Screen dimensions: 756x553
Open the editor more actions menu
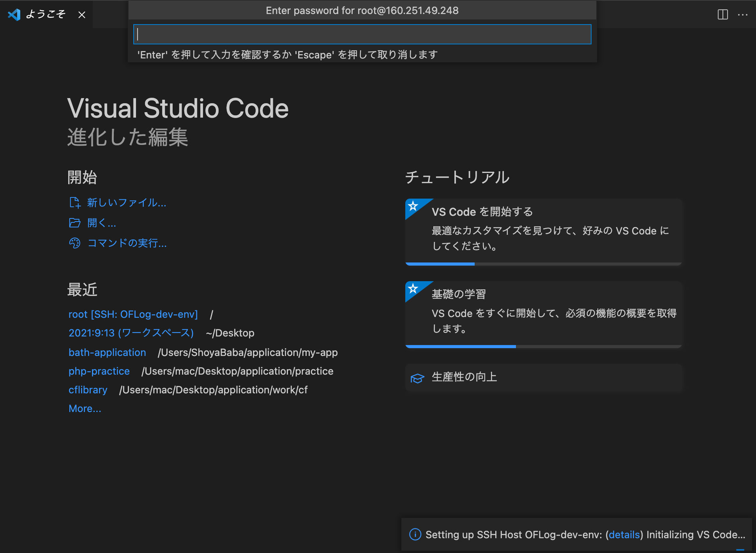(743, 15)
